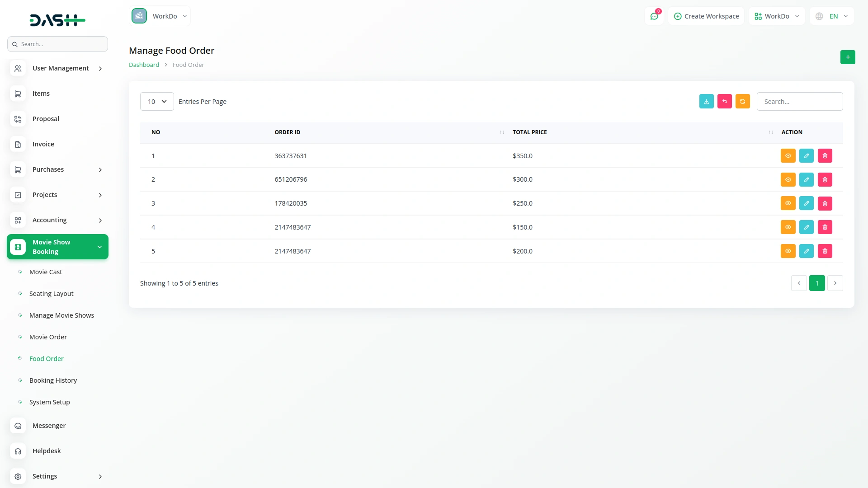View details of order 178420035 via eye icon
868x488 pixels.
click(x=788, y=203)
